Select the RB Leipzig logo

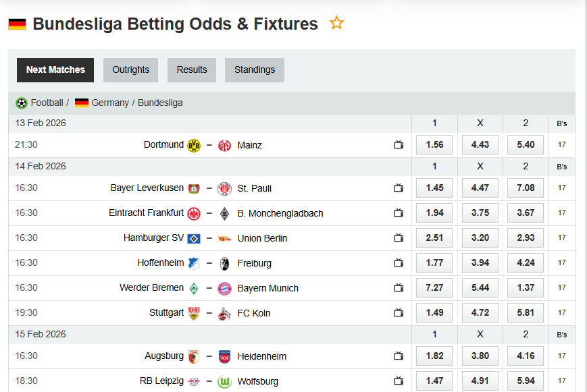click(x=195, y=381)
